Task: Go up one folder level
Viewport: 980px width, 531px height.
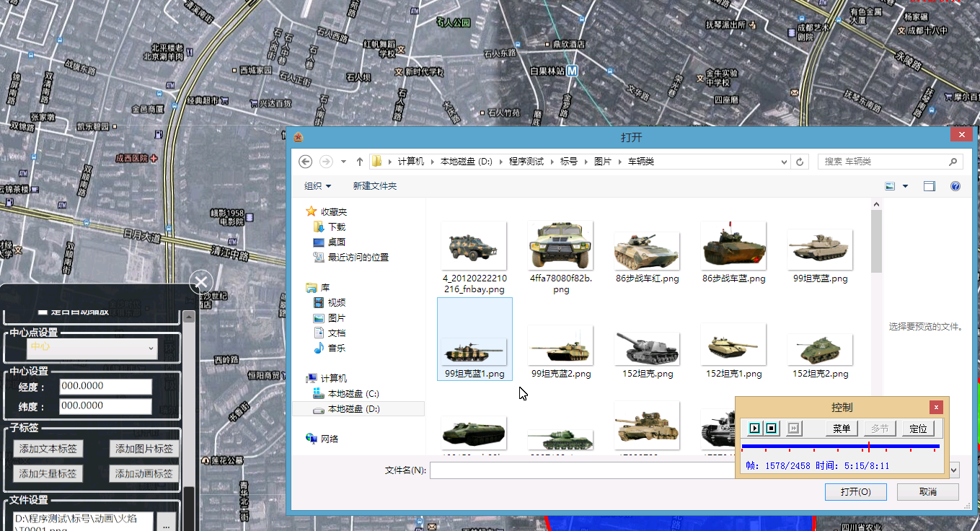Action: (x=359, y=162)
